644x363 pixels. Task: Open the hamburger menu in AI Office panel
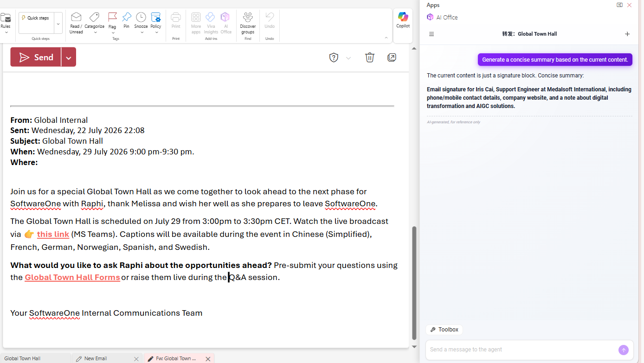point(431,34)
